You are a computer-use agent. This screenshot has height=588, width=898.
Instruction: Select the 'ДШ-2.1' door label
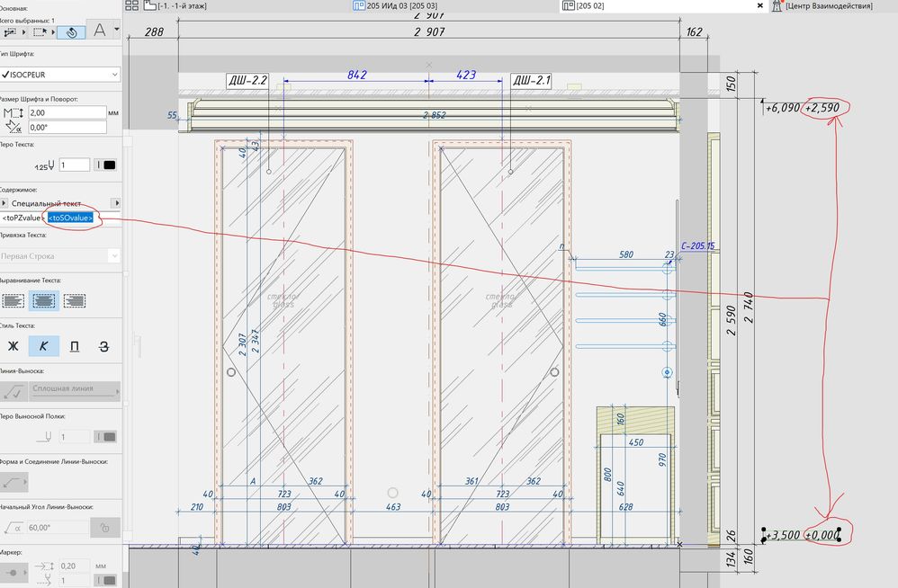point(531,80)
